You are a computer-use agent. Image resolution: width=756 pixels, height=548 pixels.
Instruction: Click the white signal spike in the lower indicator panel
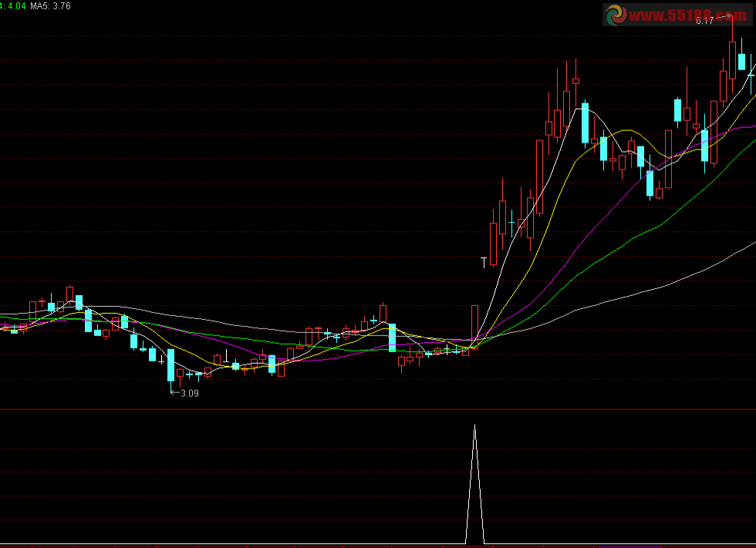click(x=475, y=484)
